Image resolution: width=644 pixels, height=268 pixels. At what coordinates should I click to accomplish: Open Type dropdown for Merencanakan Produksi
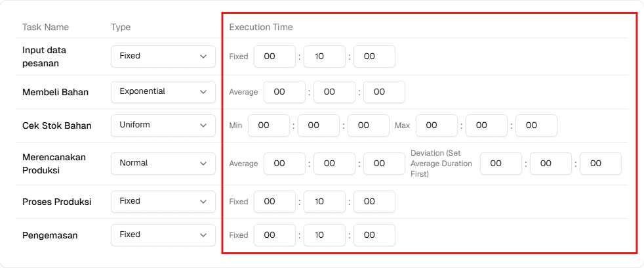(163, 163)
